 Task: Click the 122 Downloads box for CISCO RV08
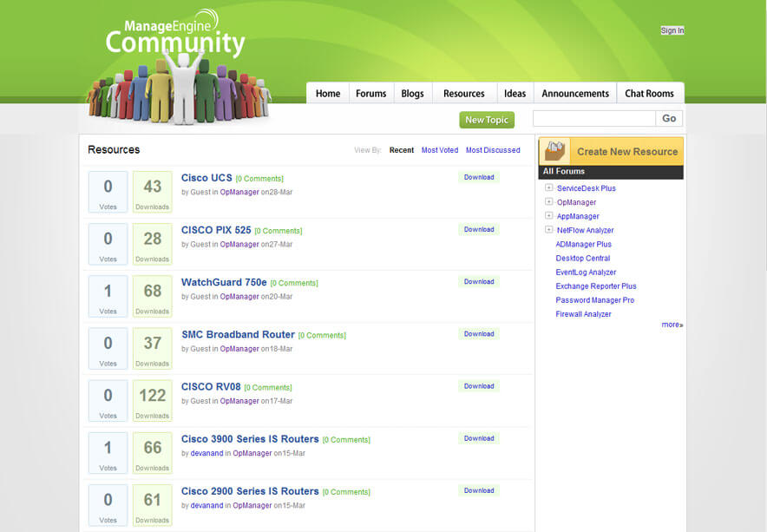point(152,400)
